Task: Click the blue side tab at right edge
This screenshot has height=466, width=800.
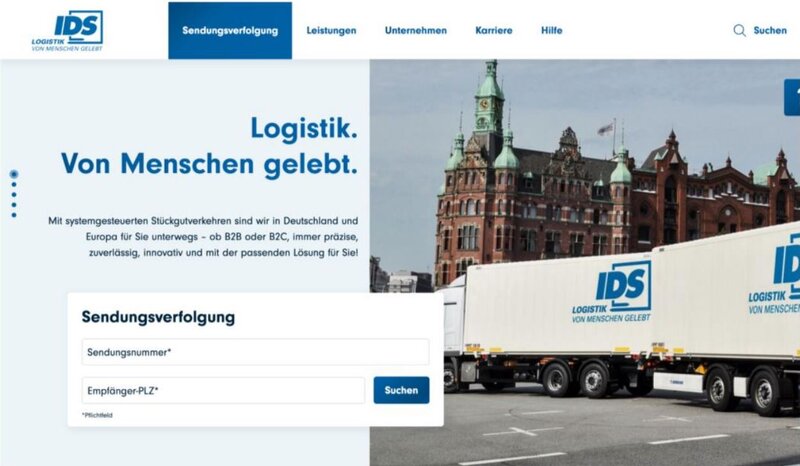Action: (792, 97)
